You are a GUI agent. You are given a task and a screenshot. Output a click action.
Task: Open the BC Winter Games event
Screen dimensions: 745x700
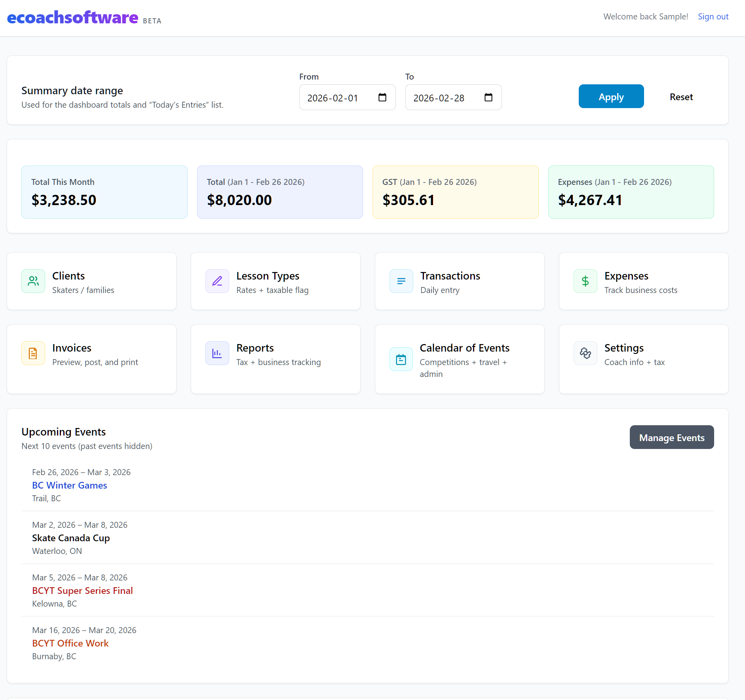coord(69,485)
